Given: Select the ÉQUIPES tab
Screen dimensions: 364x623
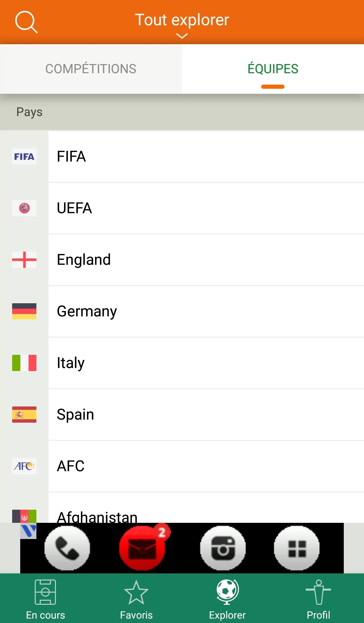Looking at the screenshot, I should tap(273, 69).
